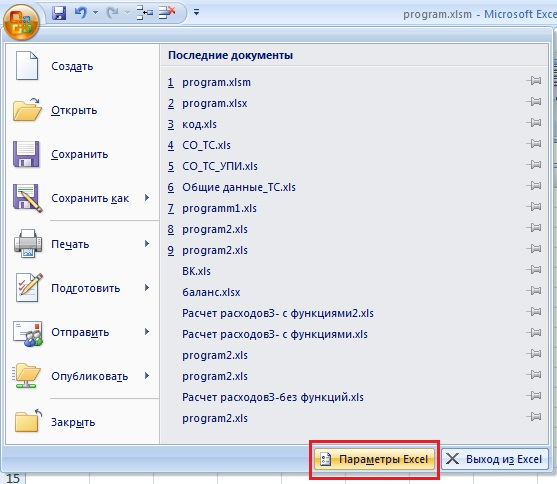Image resolution: width=557 pixels, height=484 pixels.
Task: Pin program.xlsx to recent list
Action: coord(534,102)
